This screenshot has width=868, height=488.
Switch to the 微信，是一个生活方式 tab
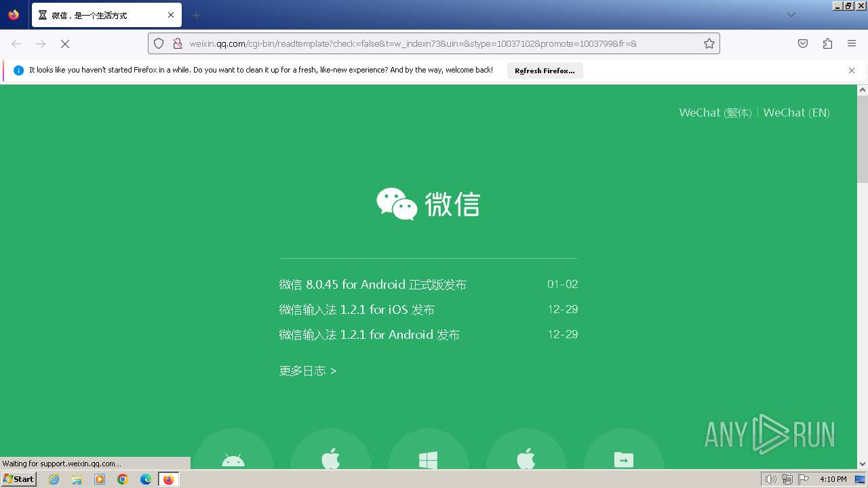106,15
